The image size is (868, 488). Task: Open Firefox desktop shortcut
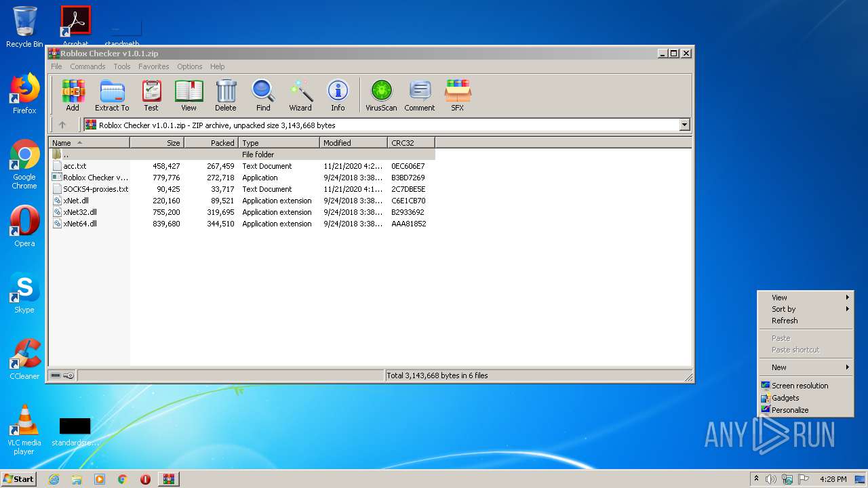(x=24, y=94)
